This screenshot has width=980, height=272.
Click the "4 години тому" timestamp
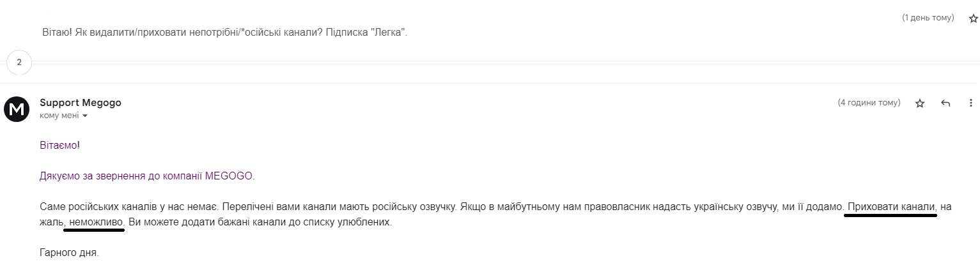pyautogui.click(x=869, y=103)
